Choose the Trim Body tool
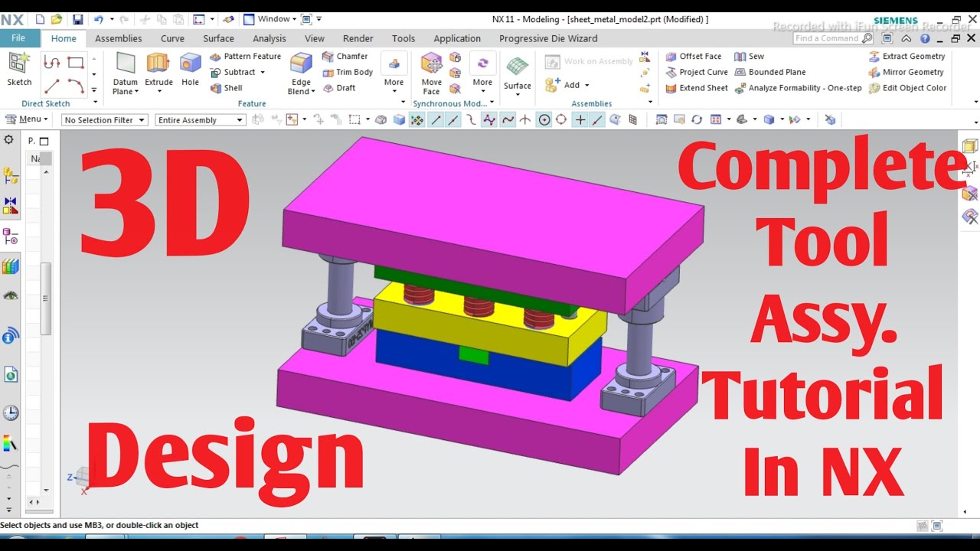The width and height of the screenshot is (980, 551). click(x=348, y=72)
